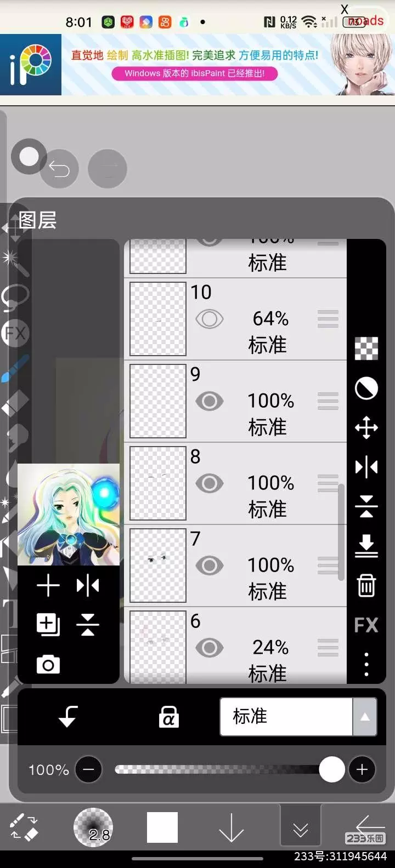Viewport: 395px width, 868px height.
Task: Tap the clear layer checkerboard icon
Action: [x=366, y=349]
